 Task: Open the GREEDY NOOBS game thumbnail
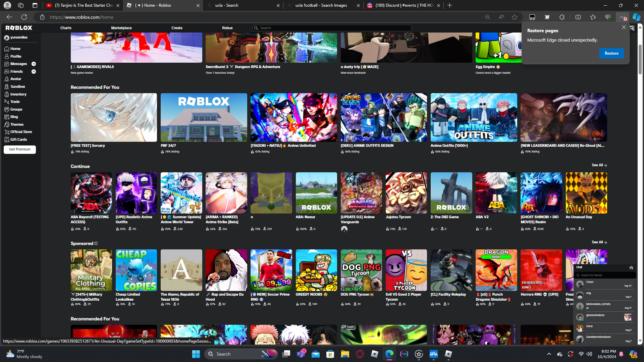pyautogui.click(x=316, y=270)
